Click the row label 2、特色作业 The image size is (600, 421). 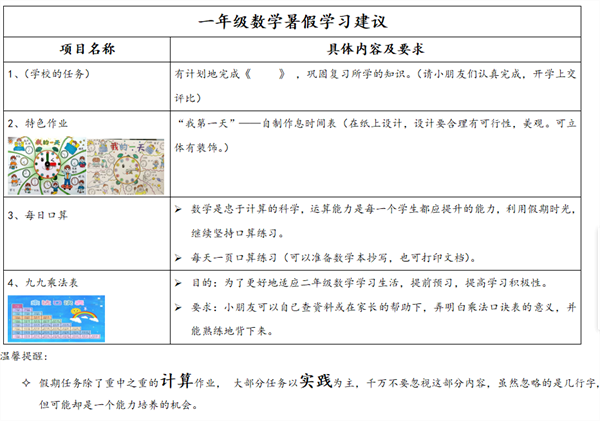point(38,123)
